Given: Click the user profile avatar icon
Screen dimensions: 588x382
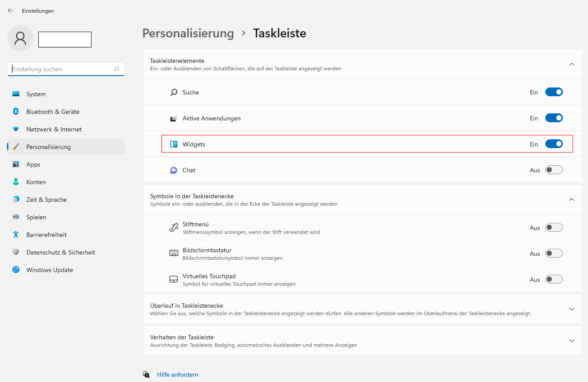Looking at the screenshot, I should tap(20, 39).
